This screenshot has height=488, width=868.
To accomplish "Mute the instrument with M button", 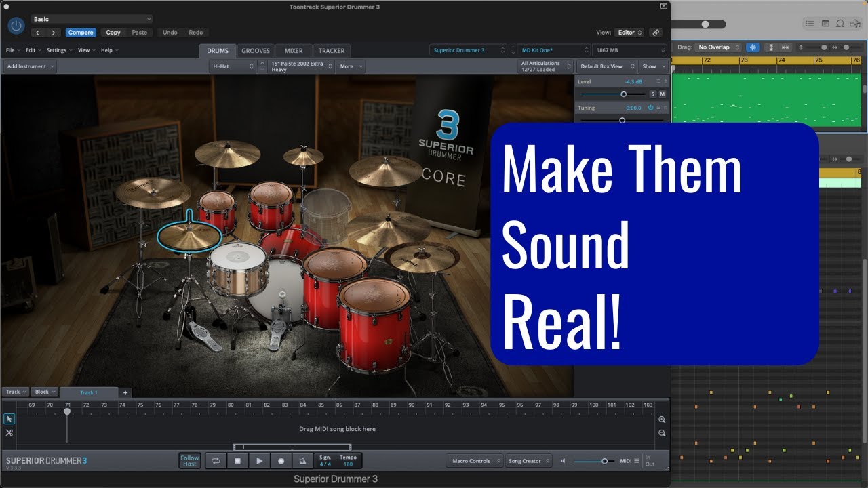I will (663, 94).
